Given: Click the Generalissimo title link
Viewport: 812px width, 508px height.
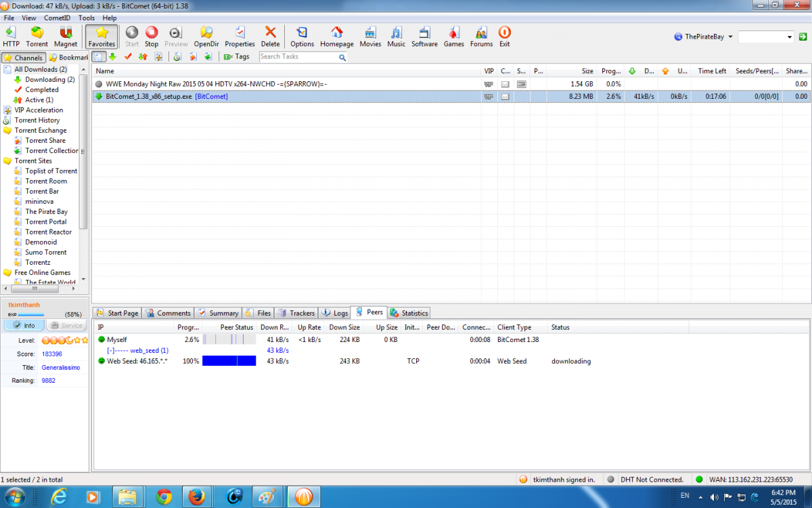Looking at the screenshot, I should pyautogui.click(x=60, y=367).
